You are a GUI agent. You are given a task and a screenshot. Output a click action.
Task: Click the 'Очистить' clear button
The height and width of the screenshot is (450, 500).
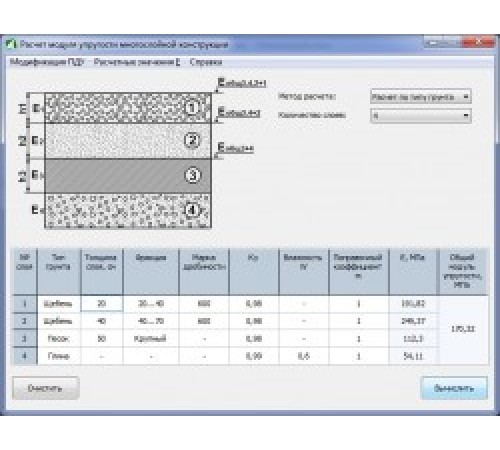[45, 388]
